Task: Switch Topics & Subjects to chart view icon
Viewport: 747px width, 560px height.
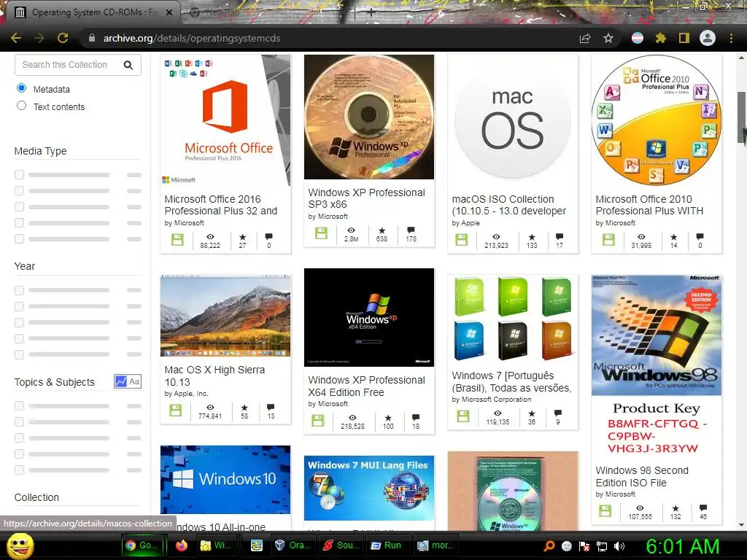Action: pyautogui.click(x=120, y=381)
